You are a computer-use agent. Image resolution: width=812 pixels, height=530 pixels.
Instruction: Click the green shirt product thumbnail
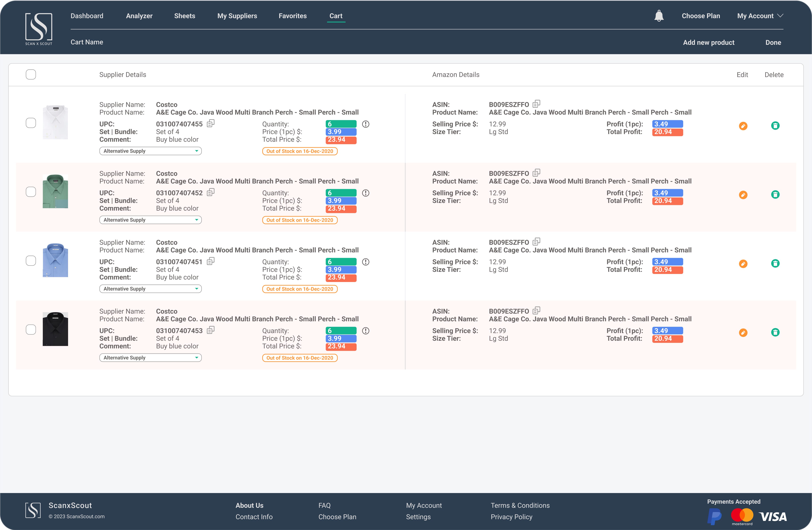tap(55, 191)
